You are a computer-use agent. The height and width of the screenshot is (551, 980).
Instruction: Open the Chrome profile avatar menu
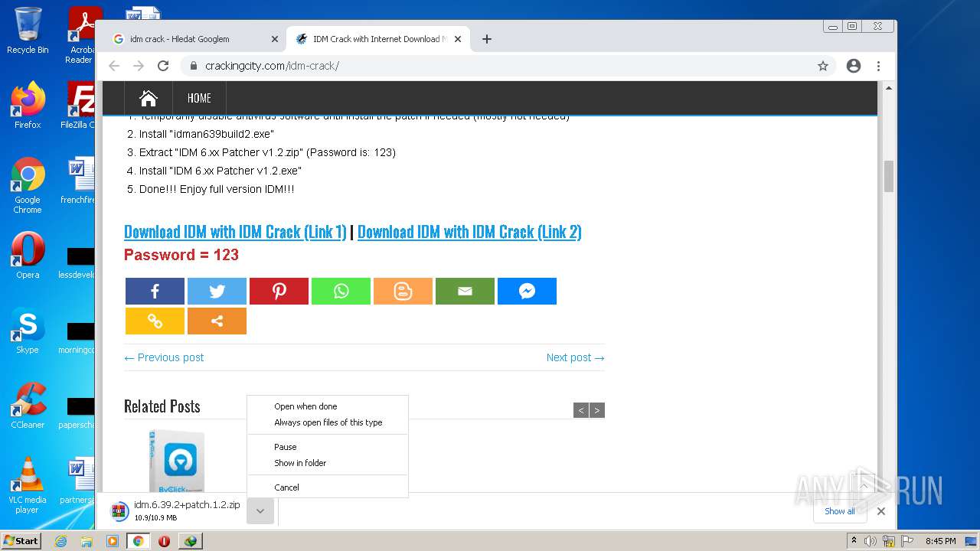tap(854, 66)
